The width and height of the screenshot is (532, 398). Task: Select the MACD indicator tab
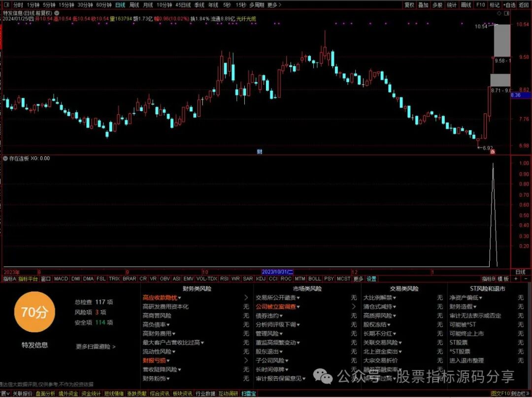61,279
